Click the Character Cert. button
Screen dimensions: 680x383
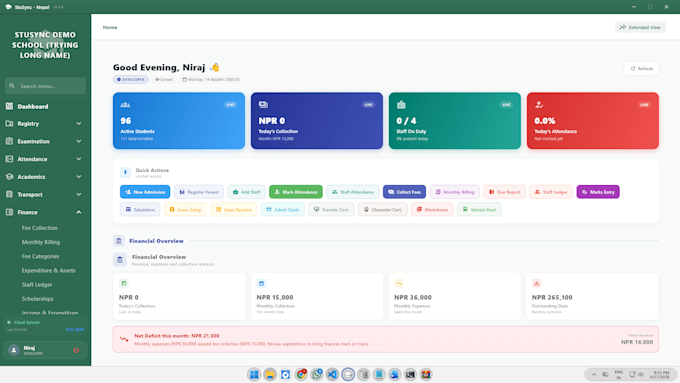[x=383, y=210]
